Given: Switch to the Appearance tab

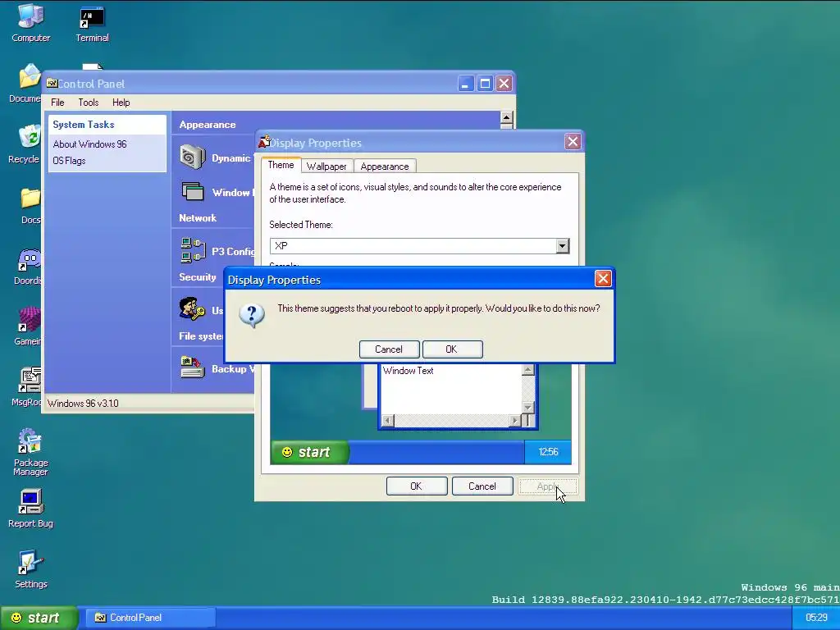Looking at the screenshot, I should click(385, 166).
